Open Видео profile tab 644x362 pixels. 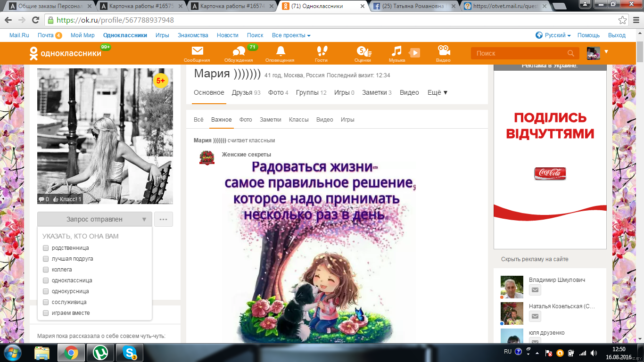409,92
